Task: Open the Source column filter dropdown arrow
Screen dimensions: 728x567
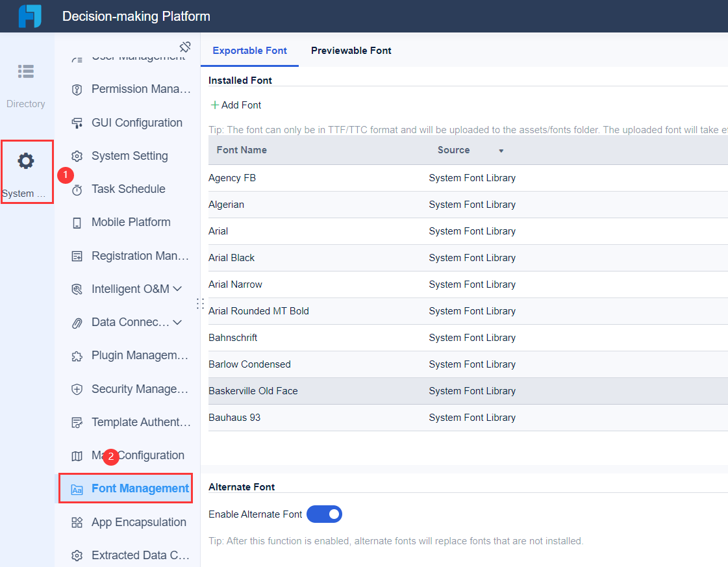Action: [x=501, y=151]
